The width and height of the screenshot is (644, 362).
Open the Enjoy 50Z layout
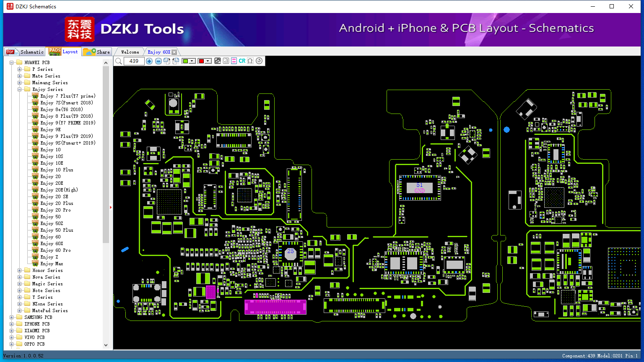(52, 223)
